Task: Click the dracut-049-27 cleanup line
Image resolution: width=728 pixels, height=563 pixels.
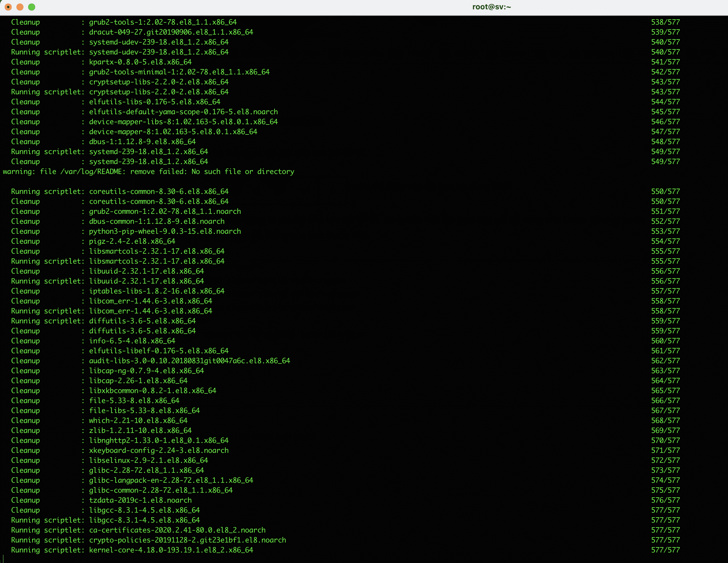Action: tap(132, 32)
